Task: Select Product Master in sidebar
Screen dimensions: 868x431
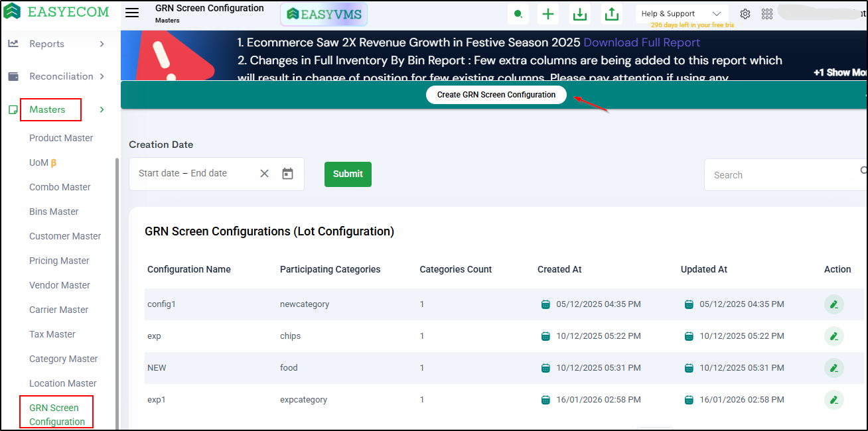Action: pyautogui.click(x=61, y=138)
